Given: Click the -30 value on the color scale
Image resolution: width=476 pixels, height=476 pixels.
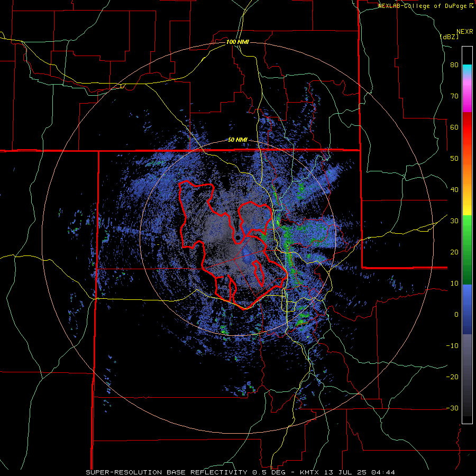Looking at the screenshot, I should pyautogui.click(x=452, y=408).
